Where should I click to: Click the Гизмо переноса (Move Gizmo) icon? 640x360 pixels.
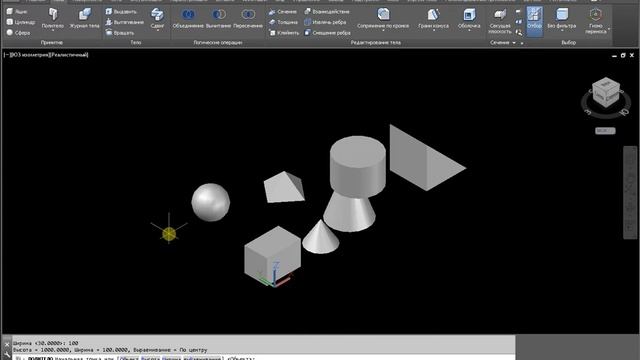tap(595, 15)
